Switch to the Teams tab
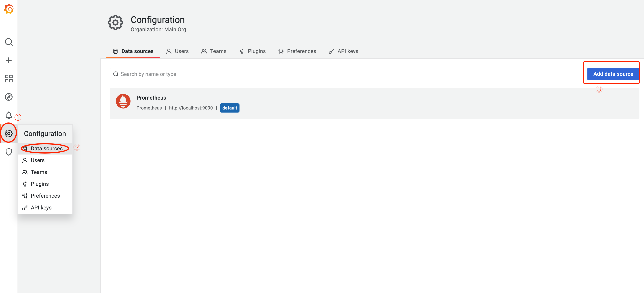Viewport: 644px width, 293px height. (x=214, y=51)
